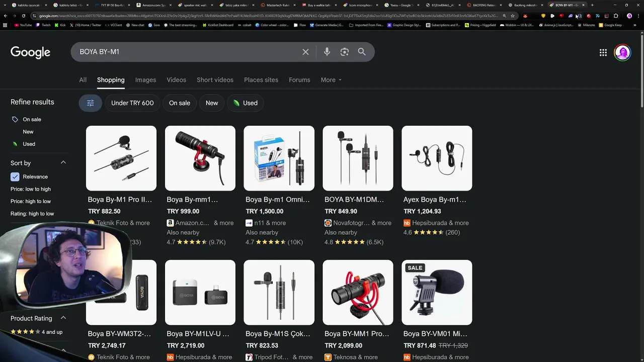Go to the Google logo homepage

click(x=30, y=52)
